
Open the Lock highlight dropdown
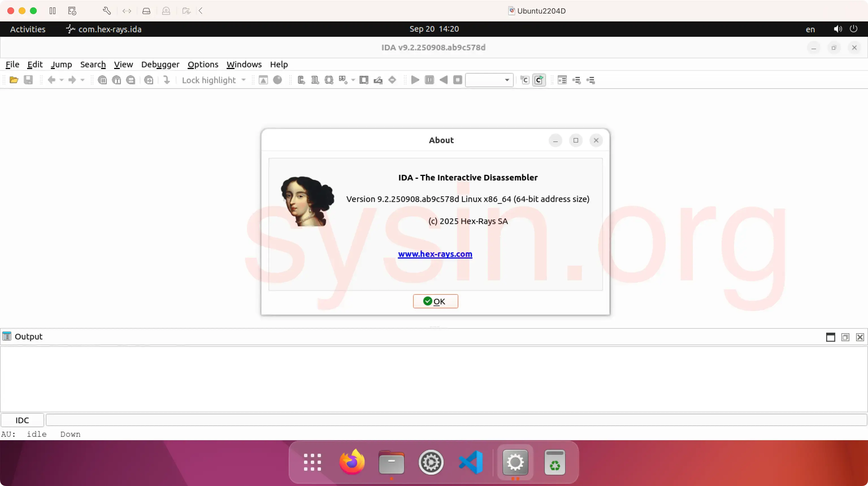pos(244,80)
